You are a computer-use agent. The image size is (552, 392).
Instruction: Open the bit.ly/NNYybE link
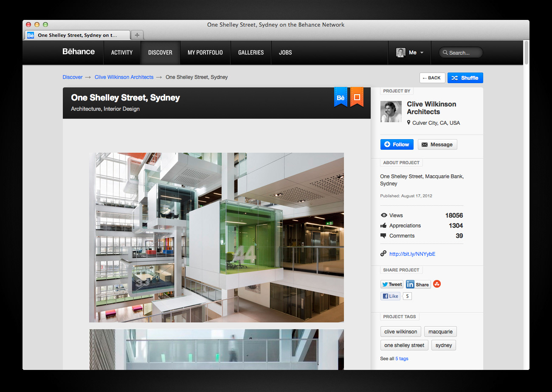pyautogui.click(x=412, y=254)
